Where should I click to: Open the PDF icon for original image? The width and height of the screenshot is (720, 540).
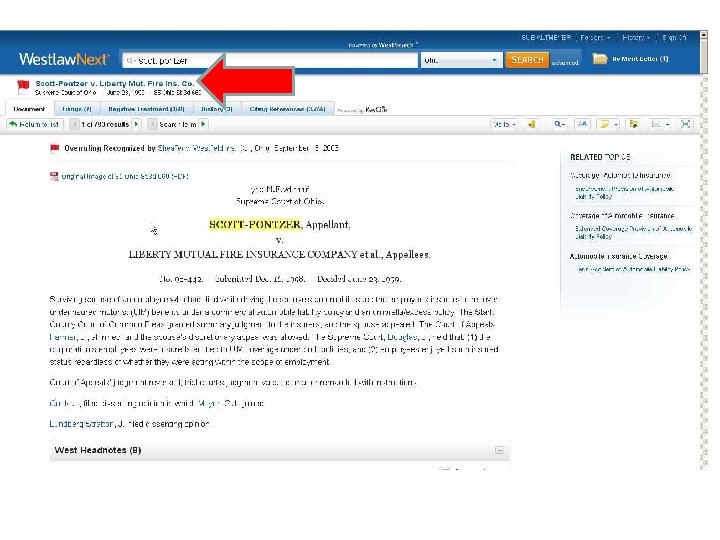pos(54,176)
